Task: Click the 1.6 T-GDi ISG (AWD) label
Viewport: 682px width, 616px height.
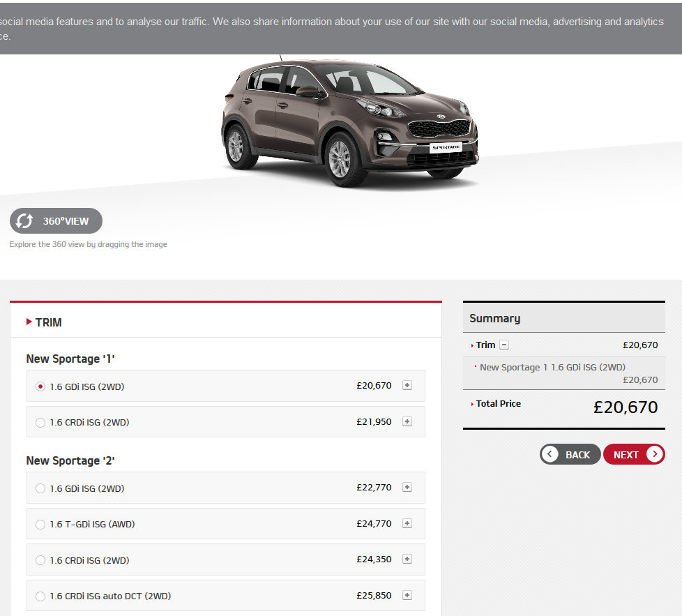Action: (x=93, y=524)
